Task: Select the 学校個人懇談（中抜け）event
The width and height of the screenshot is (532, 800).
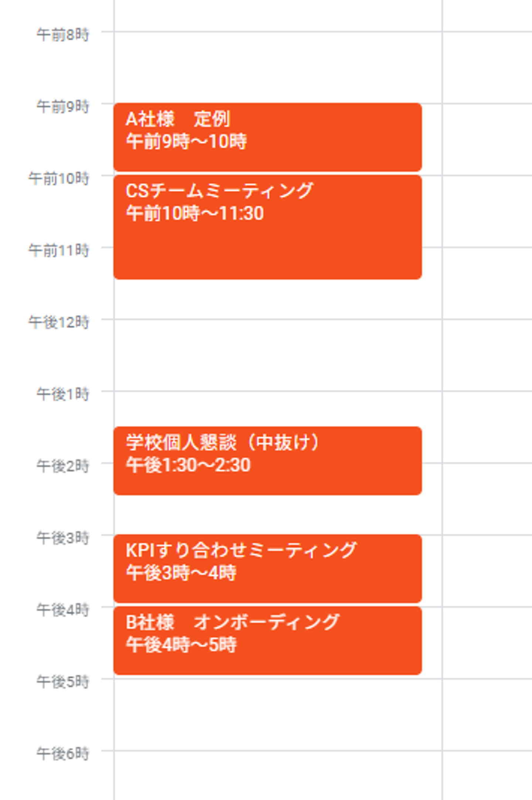Action: 267,460
